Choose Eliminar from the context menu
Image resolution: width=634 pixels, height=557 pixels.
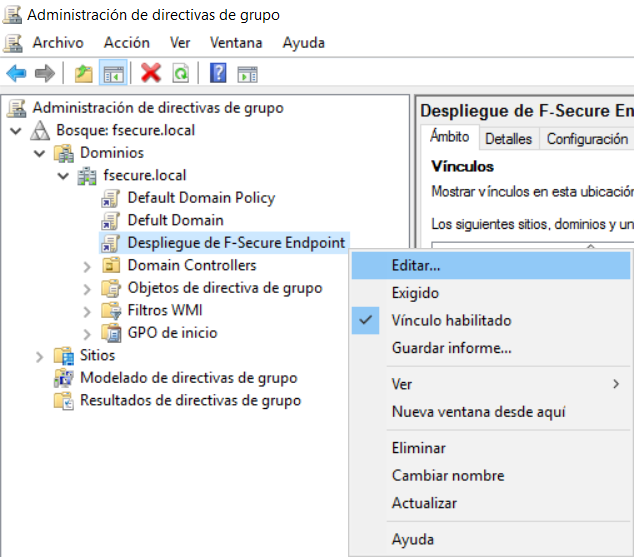click(x=491, y=448)
